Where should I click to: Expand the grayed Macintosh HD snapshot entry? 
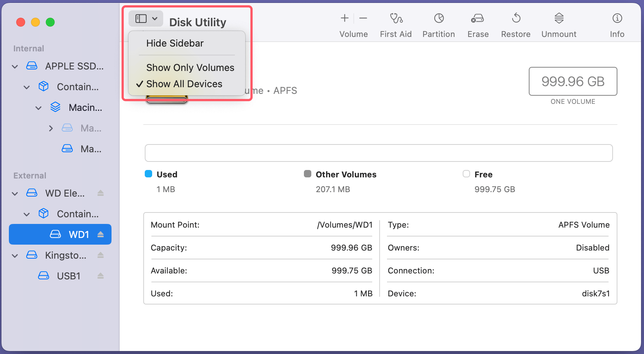tap(51, 128)
